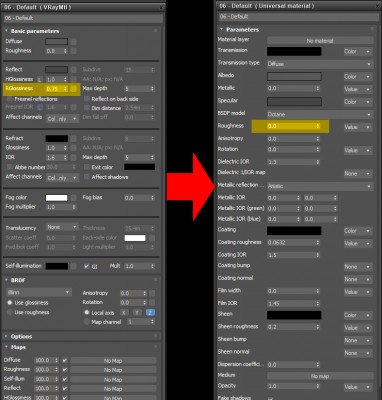The image size is (382, 400).
Task: Open the Transmission type Diffuse dropdown
Action: 320,64
